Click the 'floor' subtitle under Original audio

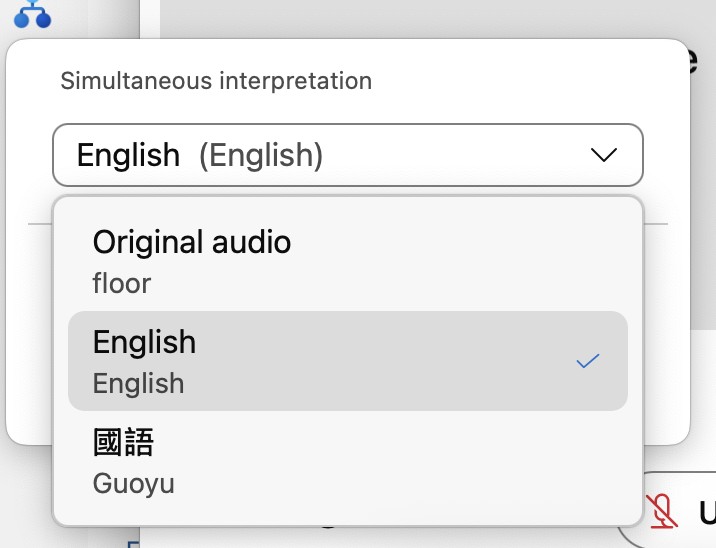click(x=122, y=284)
